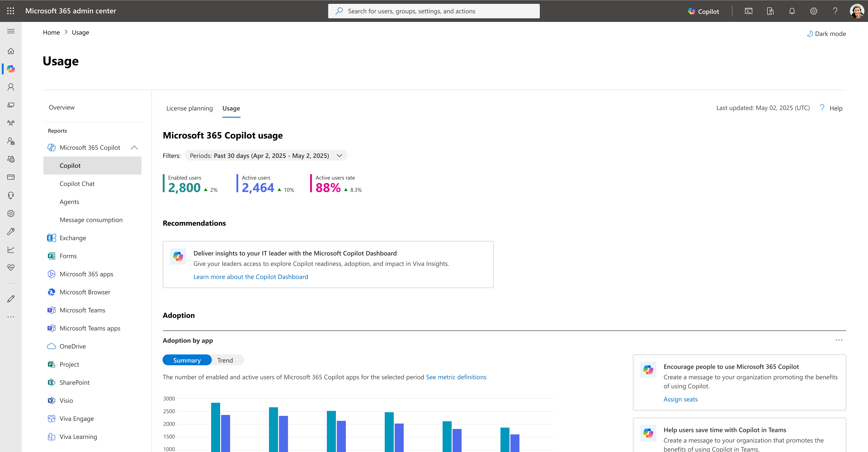Open the Cloud Shell terminal icon
Image resolution: width=868 pixels, height=452 pixels.
coord(748,11)
